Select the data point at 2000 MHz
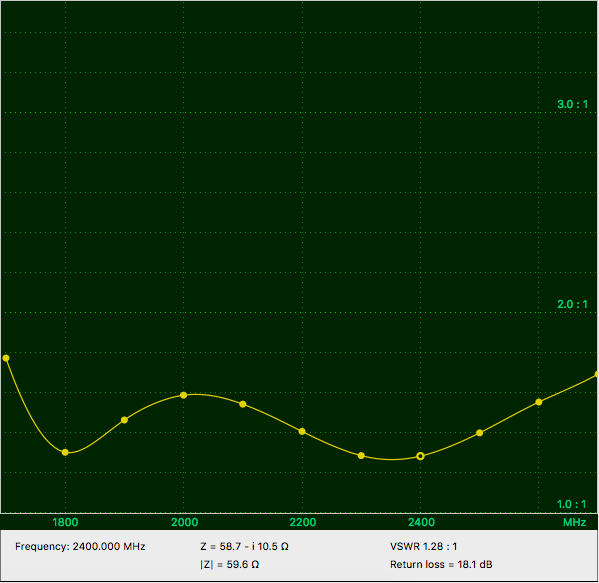The width and height of the screenshot is (599, 583). click(x=183, y=395)
